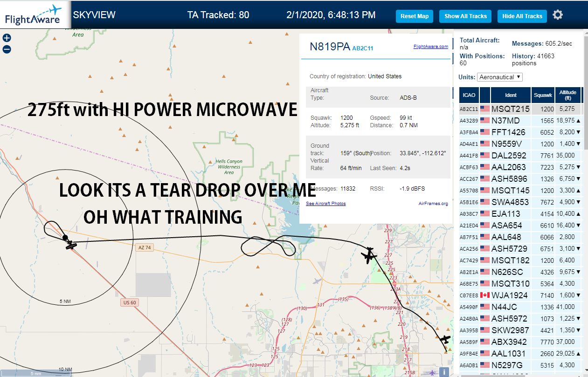Screen dimensions: 588x377
Task: Open the AirFrames.org link
Action: [433, 204]
